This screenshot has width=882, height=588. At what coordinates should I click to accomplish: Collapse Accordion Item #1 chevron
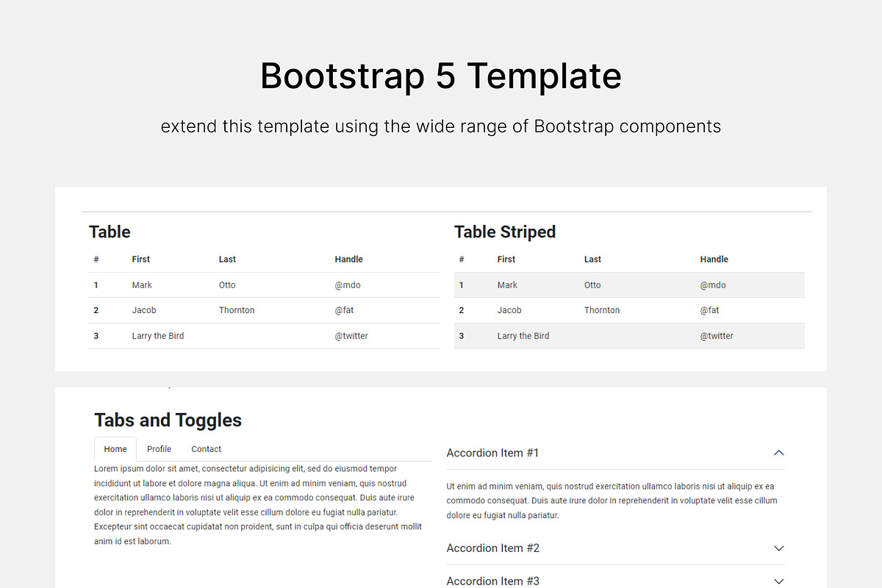point(779,453)
